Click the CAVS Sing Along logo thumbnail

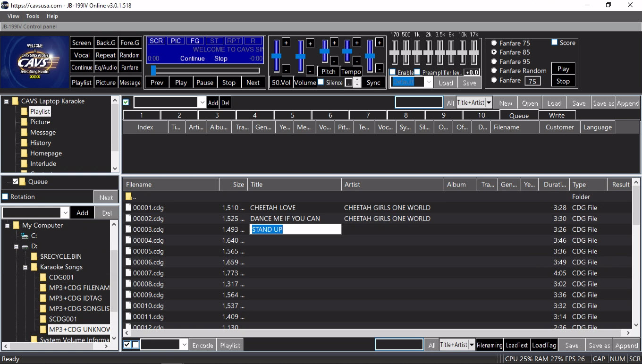click(35, 62)
